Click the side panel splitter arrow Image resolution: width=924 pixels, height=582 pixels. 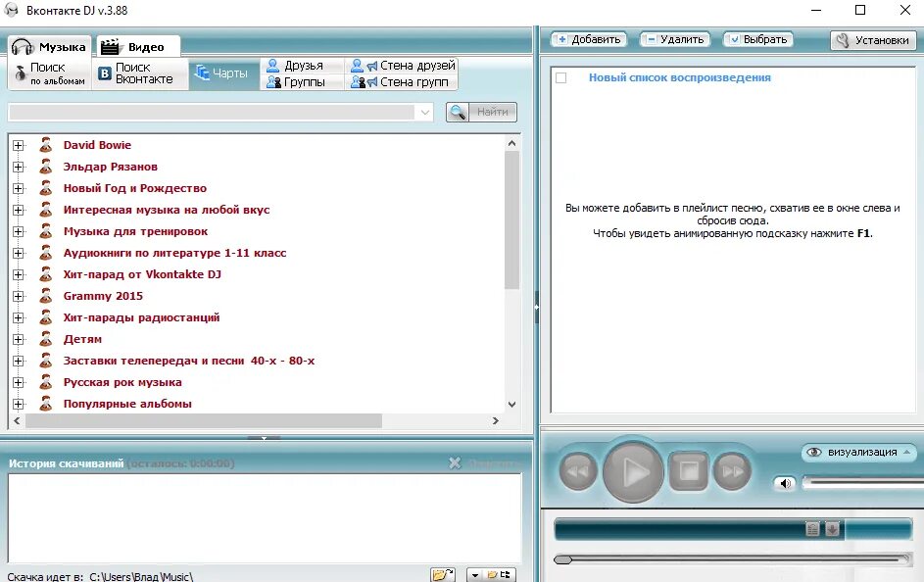(x=536, y=307)
